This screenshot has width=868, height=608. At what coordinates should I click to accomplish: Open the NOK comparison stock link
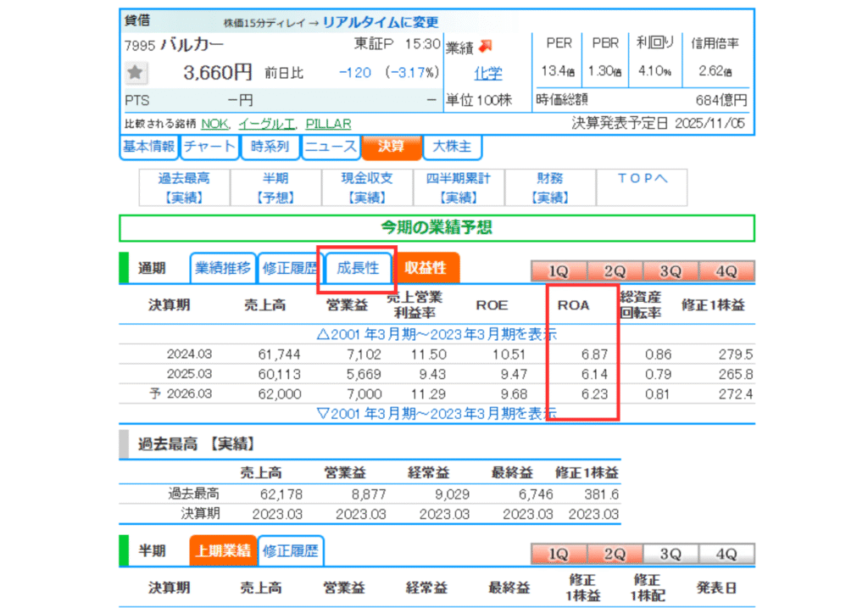click(x=214, y=124)
